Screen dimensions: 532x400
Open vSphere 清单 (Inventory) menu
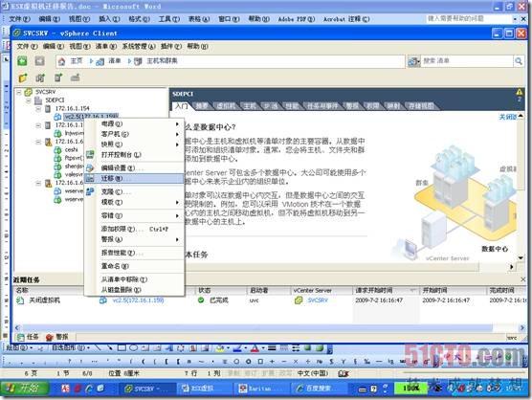pyautogui.click(x=106, y=46)
